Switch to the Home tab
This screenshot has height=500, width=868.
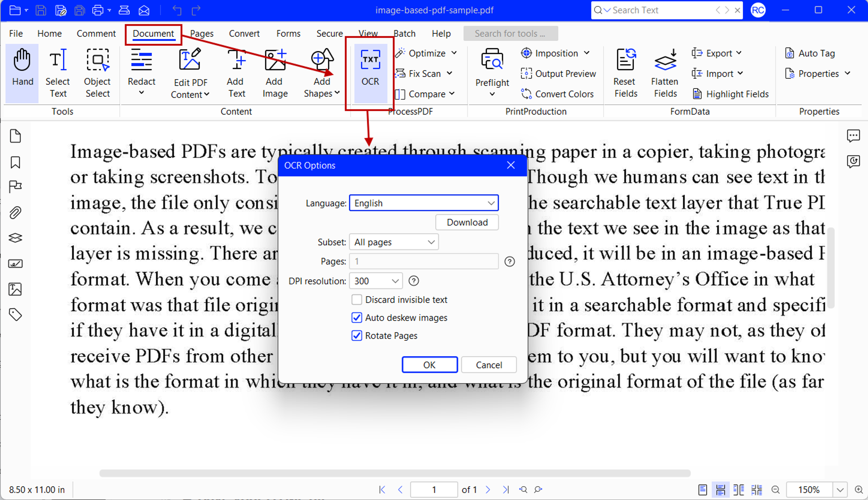pyautogui.click(x=50, y=33)
